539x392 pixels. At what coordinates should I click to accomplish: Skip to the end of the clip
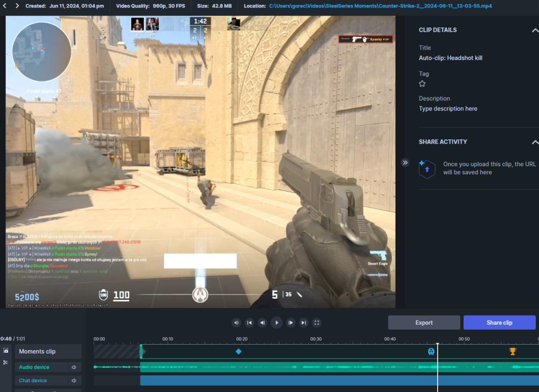click(x=303, y=323)
